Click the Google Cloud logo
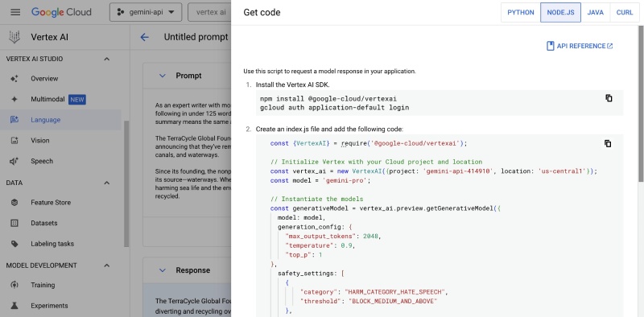Screen dimensions: 644x317 click(x=61, y=12)
